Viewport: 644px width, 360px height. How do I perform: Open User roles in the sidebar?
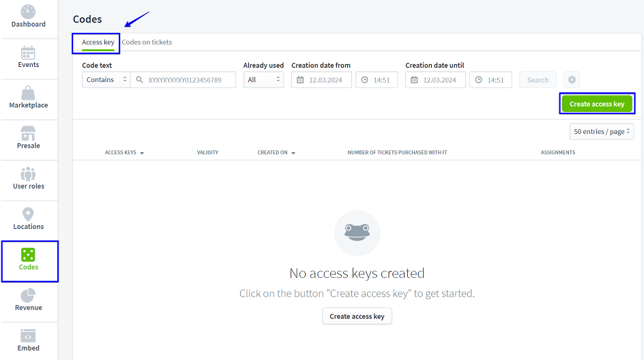click(29, 179)
